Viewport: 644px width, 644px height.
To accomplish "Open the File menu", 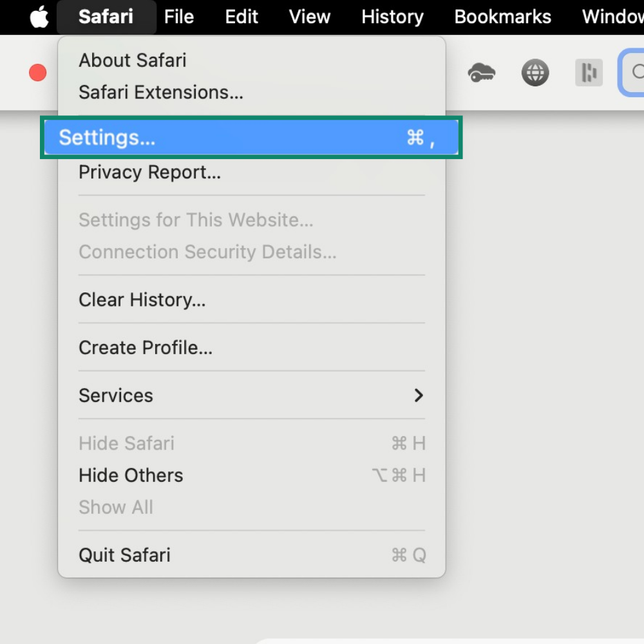I will [x=179, y=17].
